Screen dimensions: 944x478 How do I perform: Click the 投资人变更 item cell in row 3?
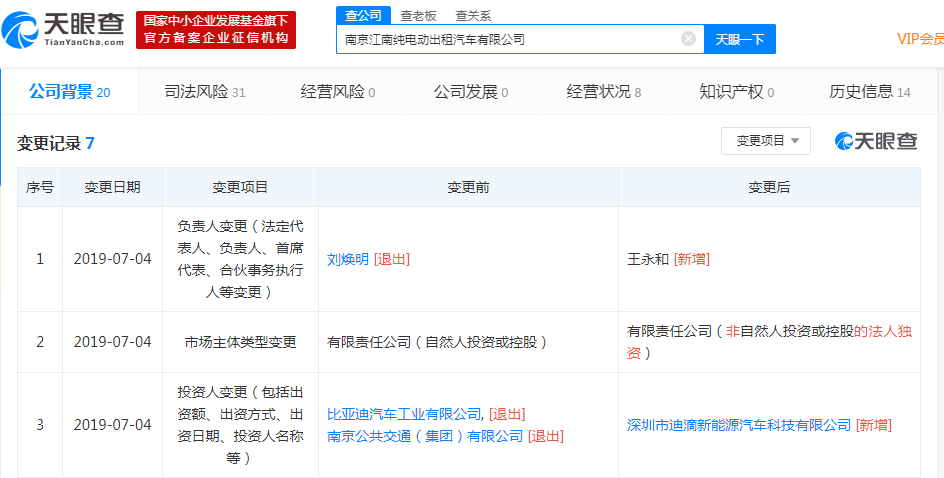[240, 425]
